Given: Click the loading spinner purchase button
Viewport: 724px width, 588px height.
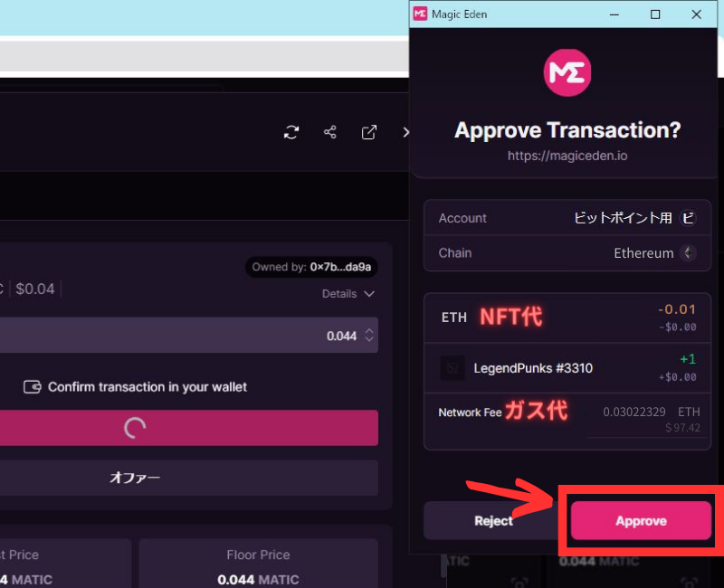Looking at the screenshot, I should tap(188, 428).
